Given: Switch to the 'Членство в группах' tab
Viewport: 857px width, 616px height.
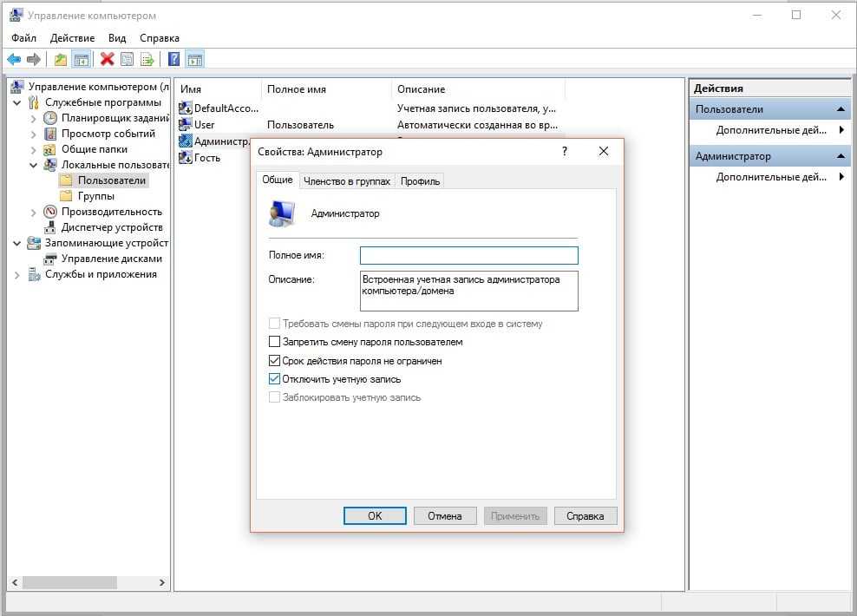Looking at the screenshot, I should coord(346,181).
